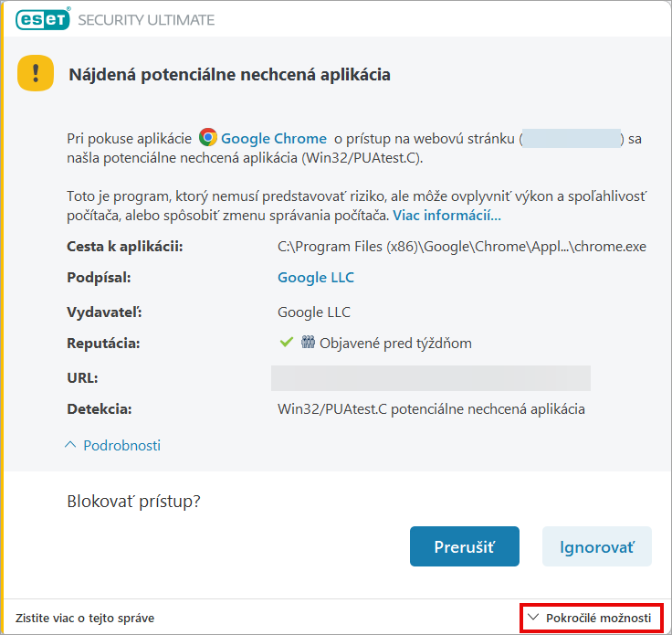Click the chevron next to Podrobnosti
Viewport: 672px width, 635px height.
71,445
